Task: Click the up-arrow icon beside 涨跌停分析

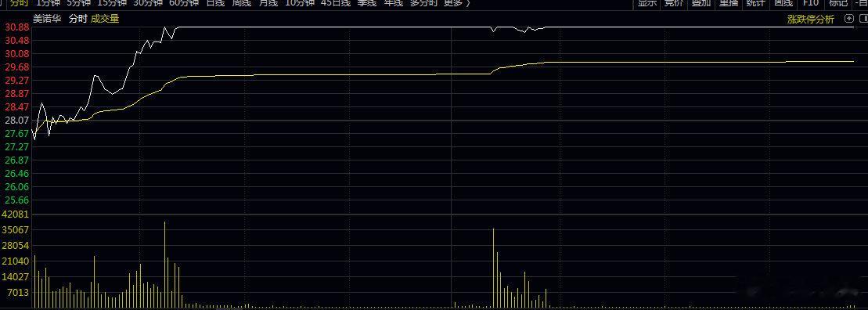Action: 848,19
